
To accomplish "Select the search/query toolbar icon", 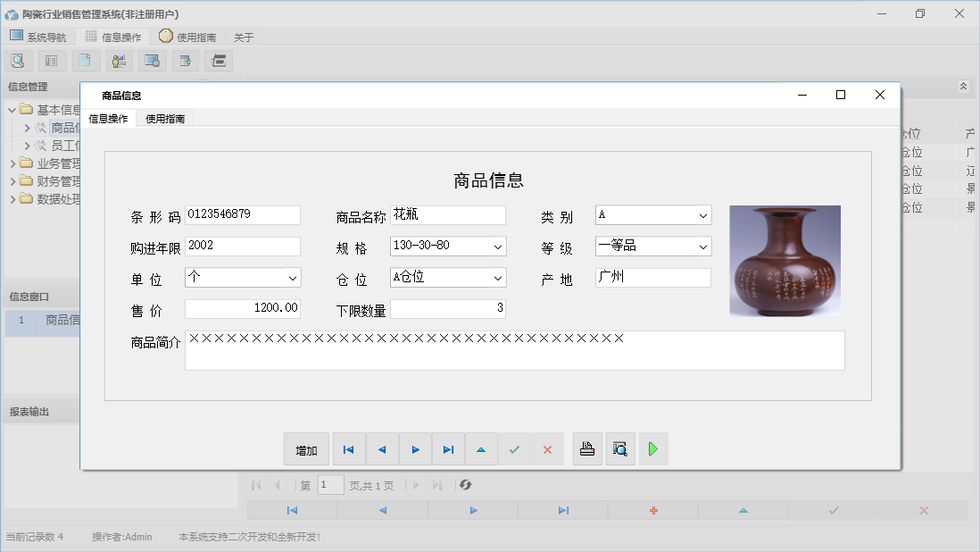I will [x=18, y=60].
